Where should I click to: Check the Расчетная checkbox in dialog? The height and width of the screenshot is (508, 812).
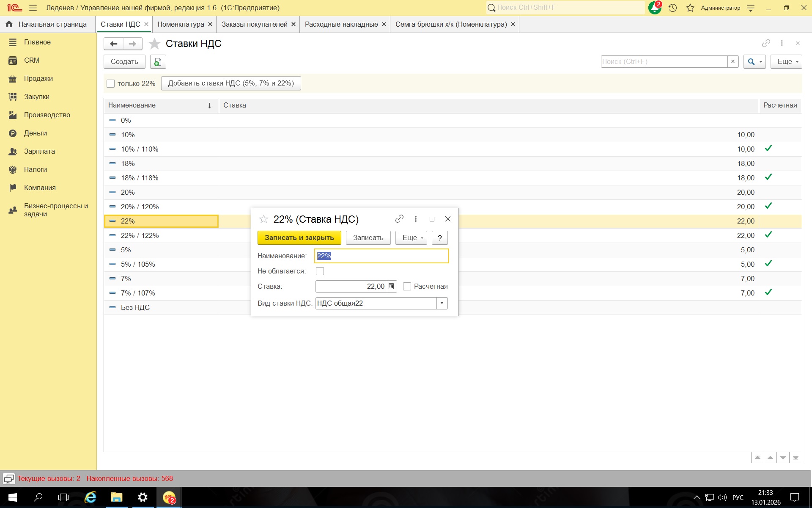407,287
